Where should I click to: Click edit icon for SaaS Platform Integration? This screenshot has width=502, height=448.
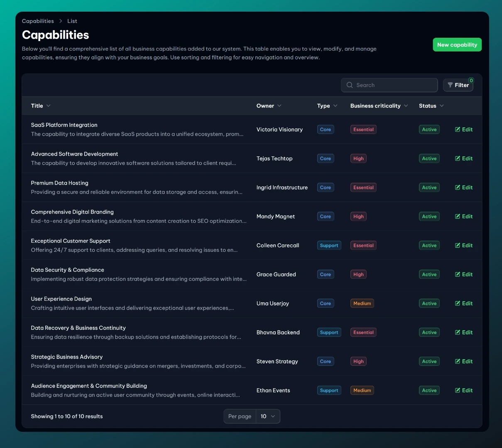pos(458,129)
